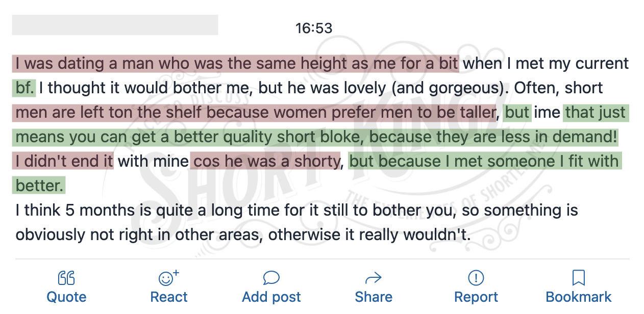Click the Bookmark ribbon icon
Viewport: 644px width, 314px height.
(579, 278)
